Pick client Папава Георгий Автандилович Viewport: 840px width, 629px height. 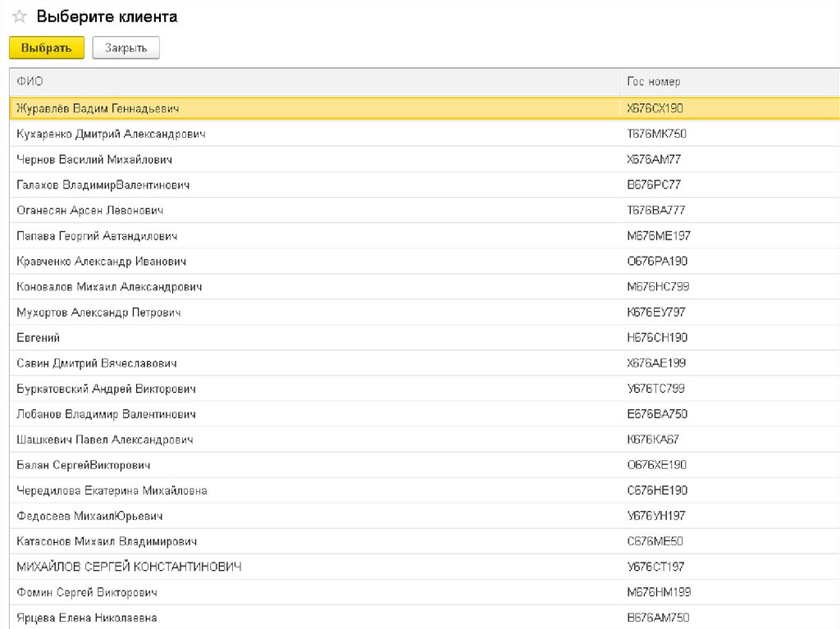click(x=97, y=236)
